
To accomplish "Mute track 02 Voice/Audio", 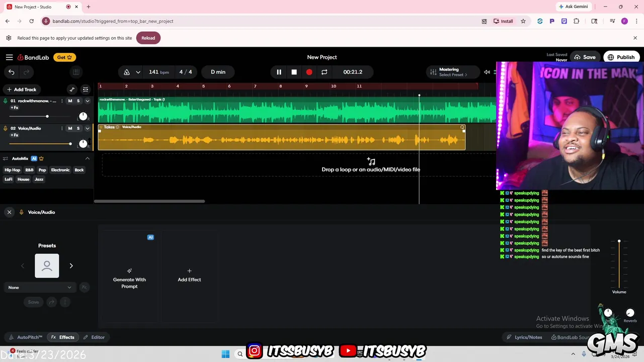I will tap(70, 128).
